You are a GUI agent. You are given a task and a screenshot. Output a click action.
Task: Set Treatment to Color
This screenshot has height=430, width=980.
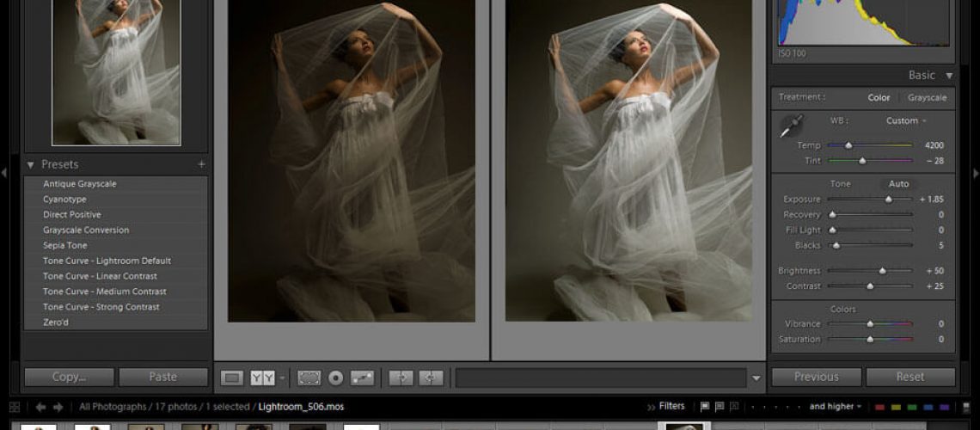(879, 97)
